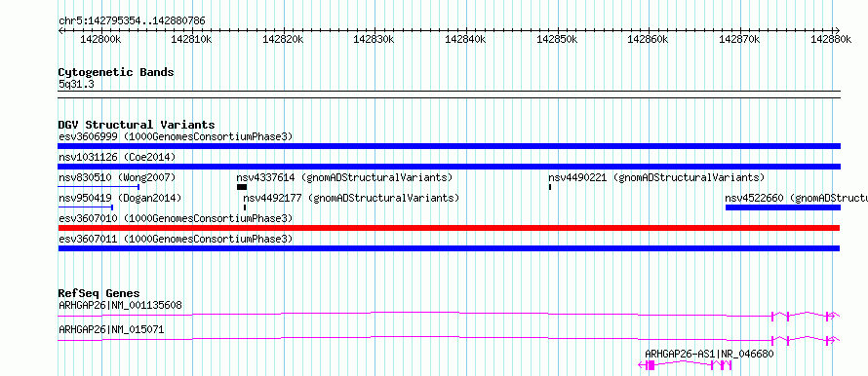Click the nsv4522660 blue variant bar
The height and width of the screenshot is (376, 868).
tap(783, 207)
